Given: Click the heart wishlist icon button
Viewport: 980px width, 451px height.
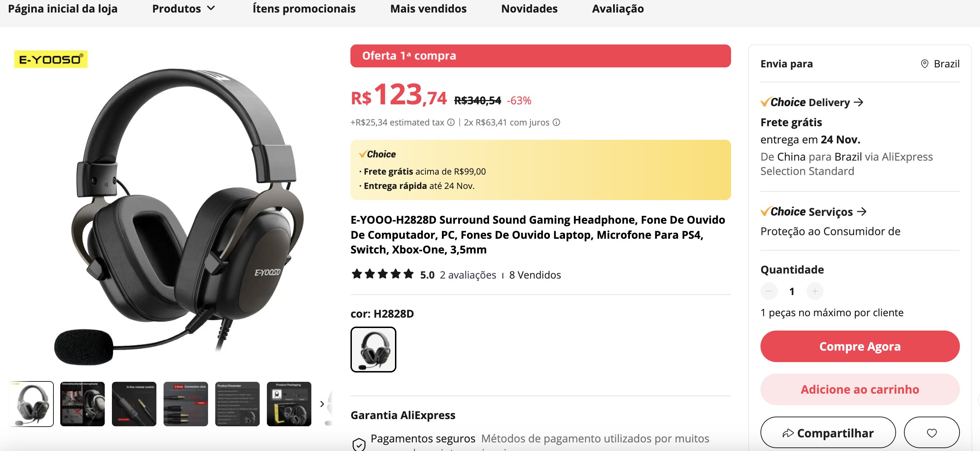Looking at the screenshot, I should [x=931, y=433].
